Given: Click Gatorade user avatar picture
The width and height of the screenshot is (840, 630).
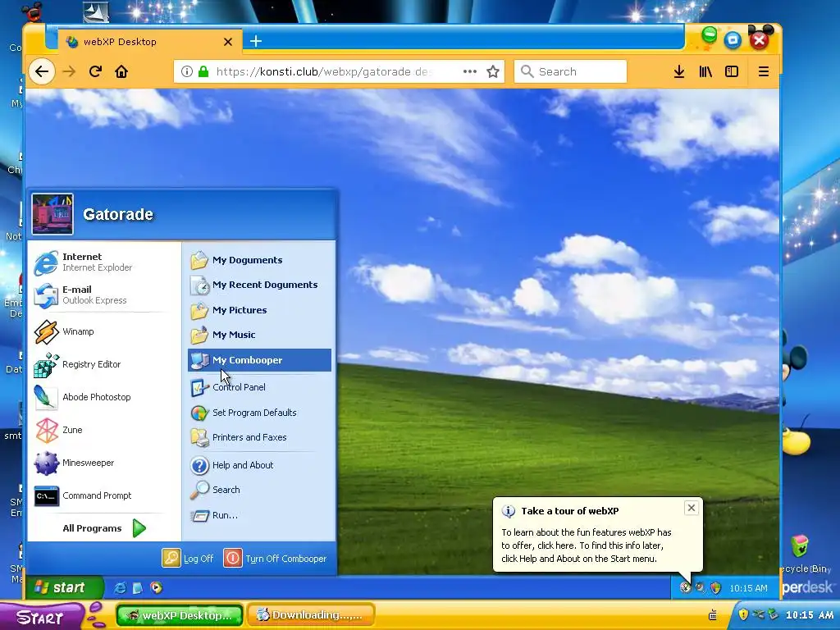Looking at the screenshot, I should coord(52,214).
